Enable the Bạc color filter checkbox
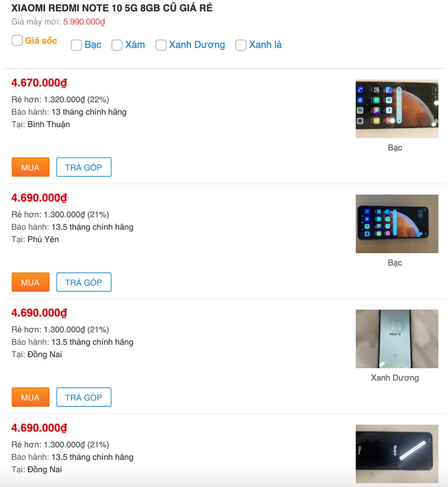This screenshot has width=448, height=487. (77, 45)
